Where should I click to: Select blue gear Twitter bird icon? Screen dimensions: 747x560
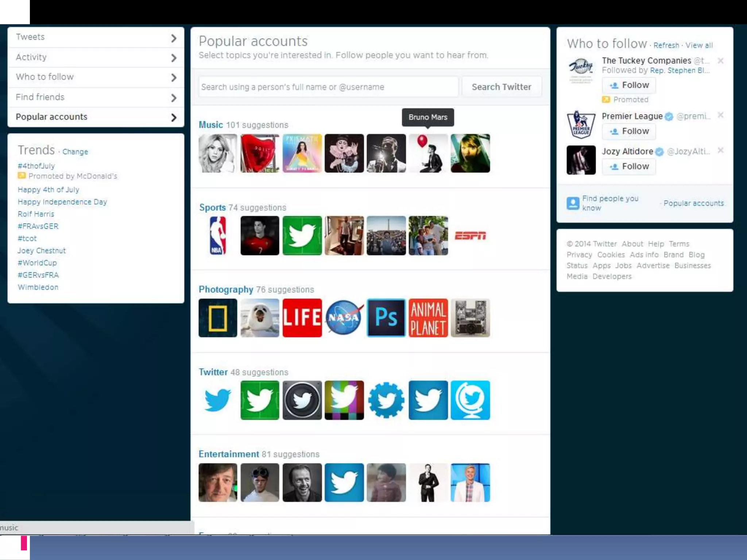click(x=386, y=400)
